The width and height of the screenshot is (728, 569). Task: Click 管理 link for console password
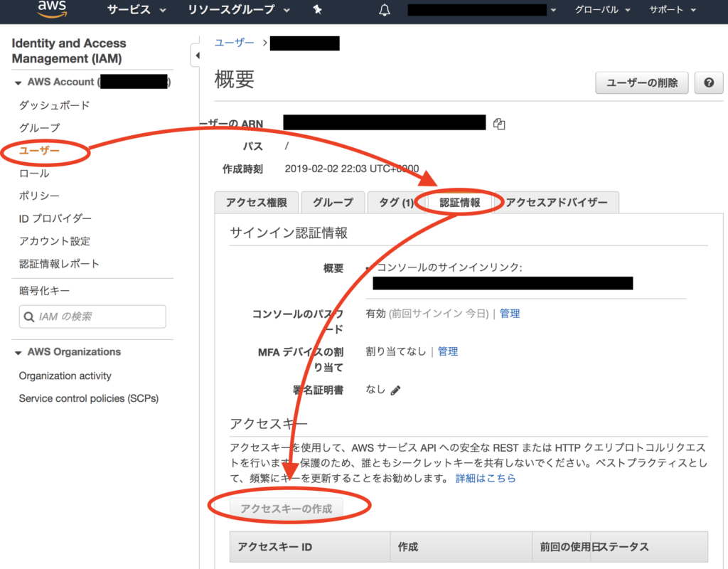coord(509,314)
